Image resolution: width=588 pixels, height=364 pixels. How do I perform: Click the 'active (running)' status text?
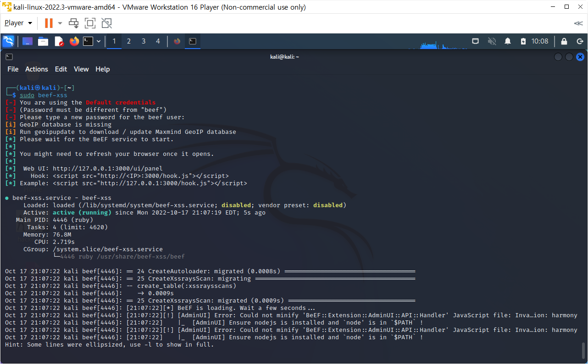pos(82,213)
